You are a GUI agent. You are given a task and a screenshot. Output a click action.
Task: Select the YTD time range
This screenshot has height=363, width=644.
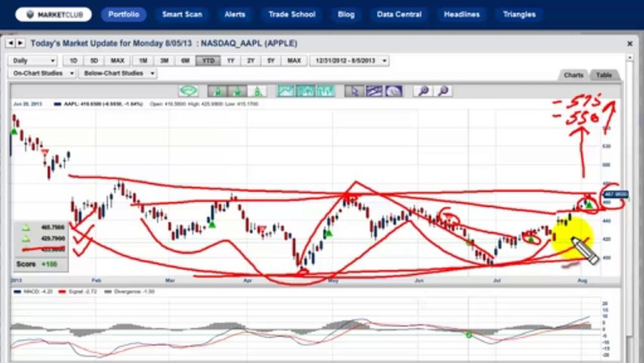(x=208, y=60)
